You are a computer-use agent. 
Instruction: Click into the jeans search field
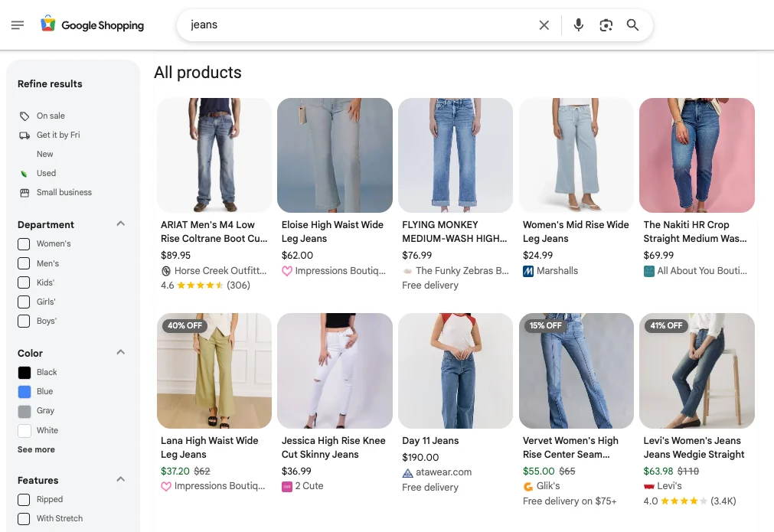tap(361, 24)
